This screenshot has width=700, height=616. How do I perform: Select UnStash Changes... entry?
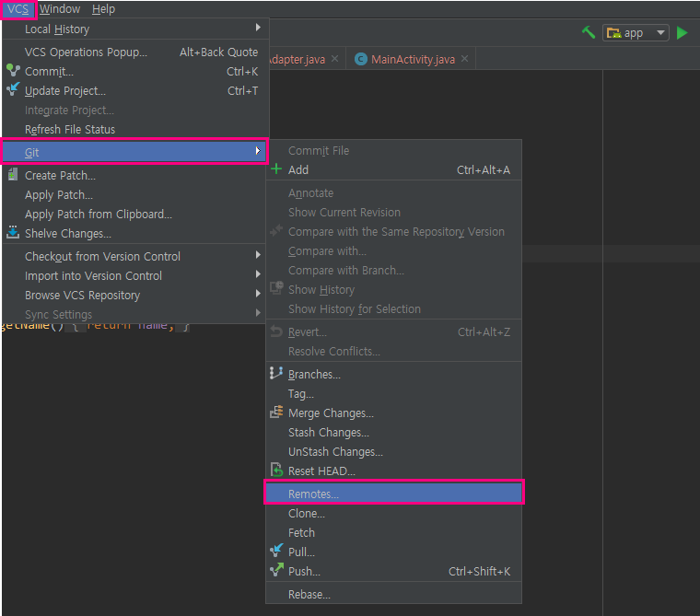[x=394, y=452]
